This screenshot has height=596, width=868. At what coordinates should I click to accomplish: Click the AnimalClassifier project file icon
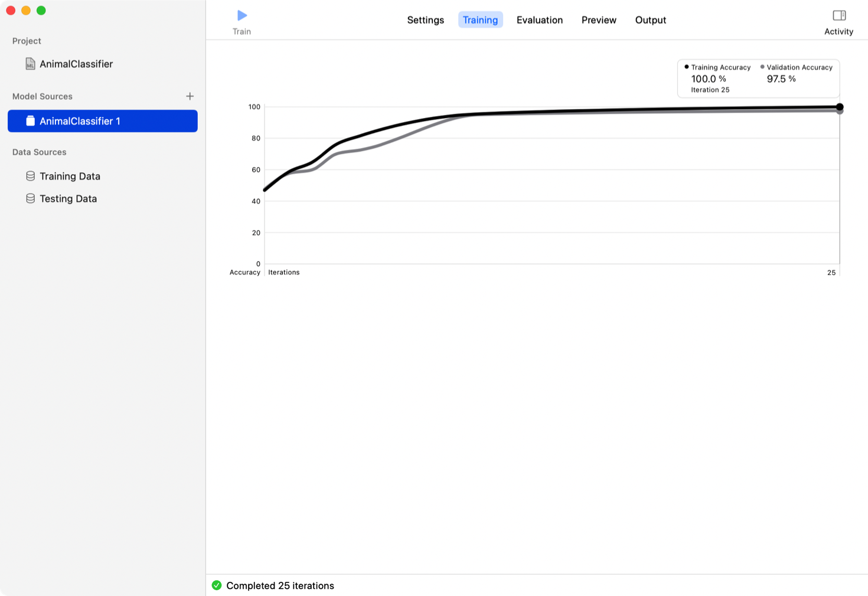coord(30,64)
